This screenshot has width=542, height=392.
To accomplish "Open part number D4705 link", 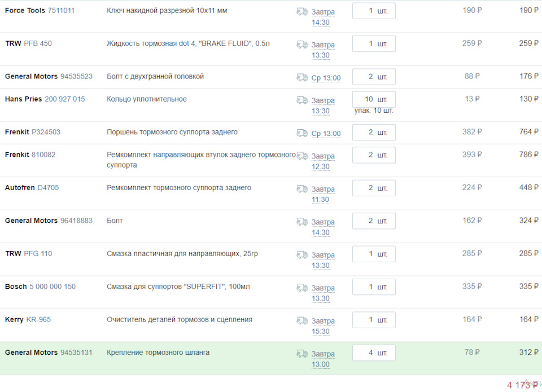I will 48,187.
